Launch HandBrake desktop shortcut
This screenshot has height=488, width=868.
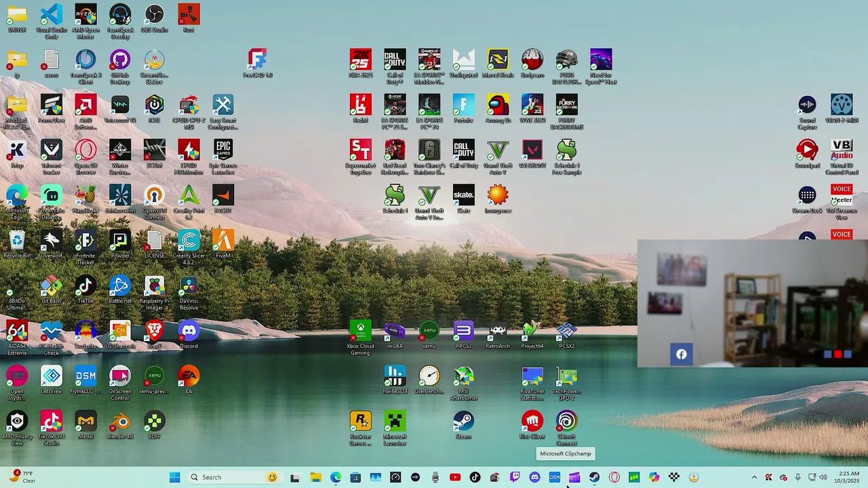pyautogui.click(x=85, y=199)
